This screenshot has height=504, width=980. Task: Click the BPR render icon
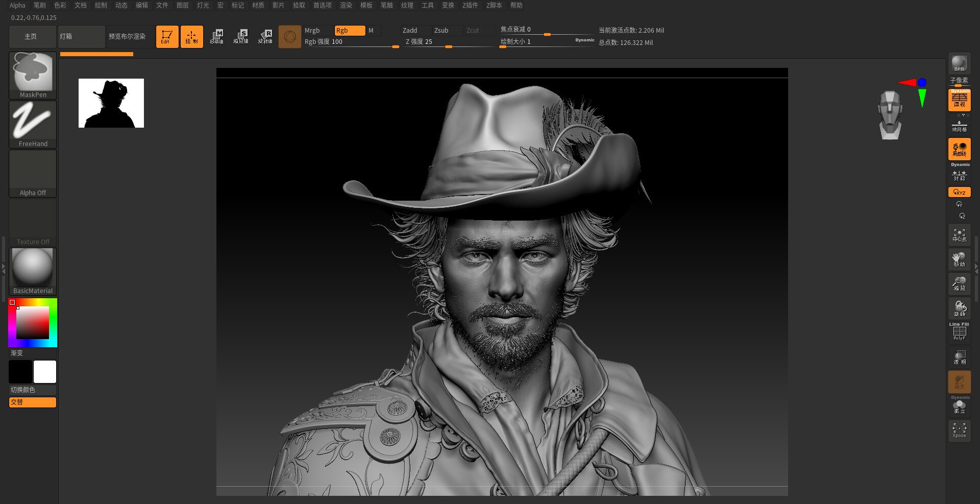click(959, 63)
